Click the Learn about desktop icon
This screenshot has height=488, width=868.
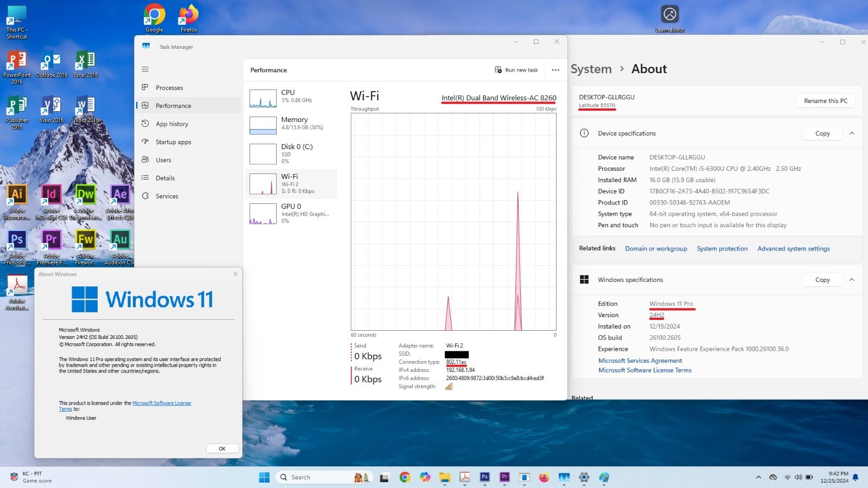[670, 19]
